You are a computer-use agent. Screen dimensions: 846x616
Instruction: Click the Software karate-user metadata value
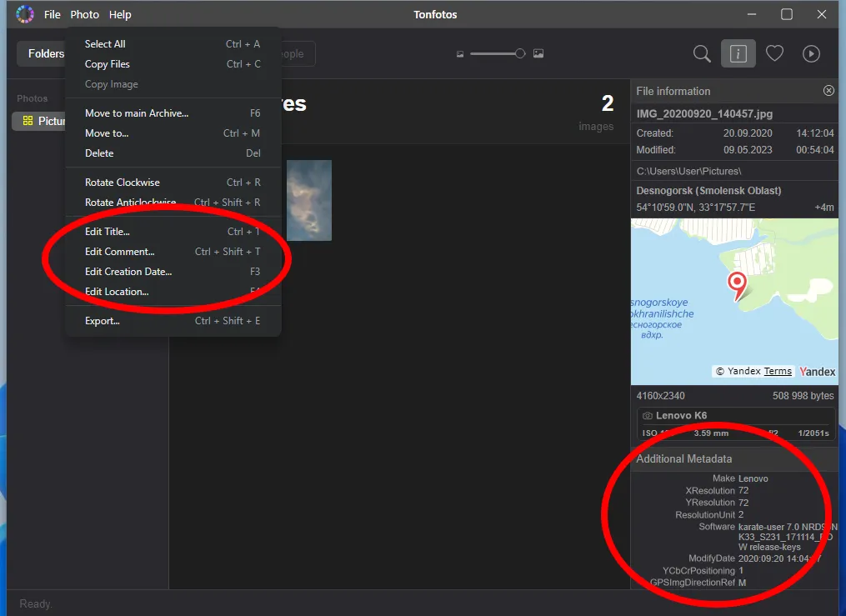pos(787,537)
